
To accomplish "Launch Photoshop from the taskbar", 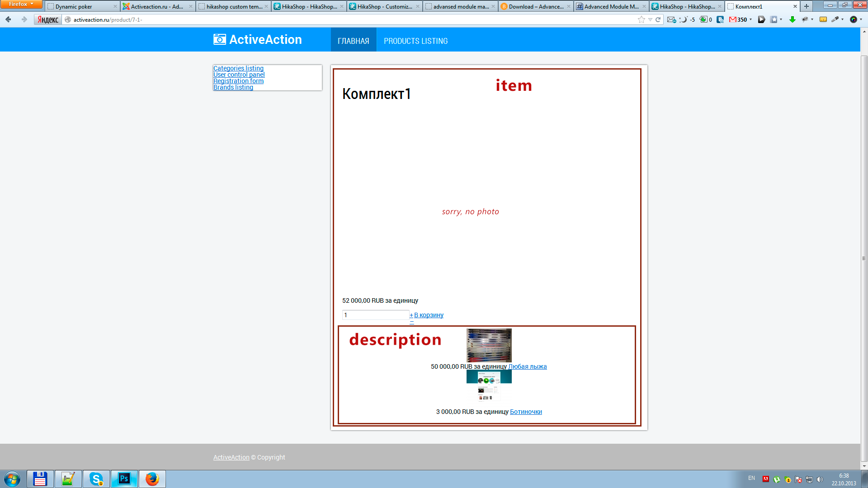I will [124, 479].
